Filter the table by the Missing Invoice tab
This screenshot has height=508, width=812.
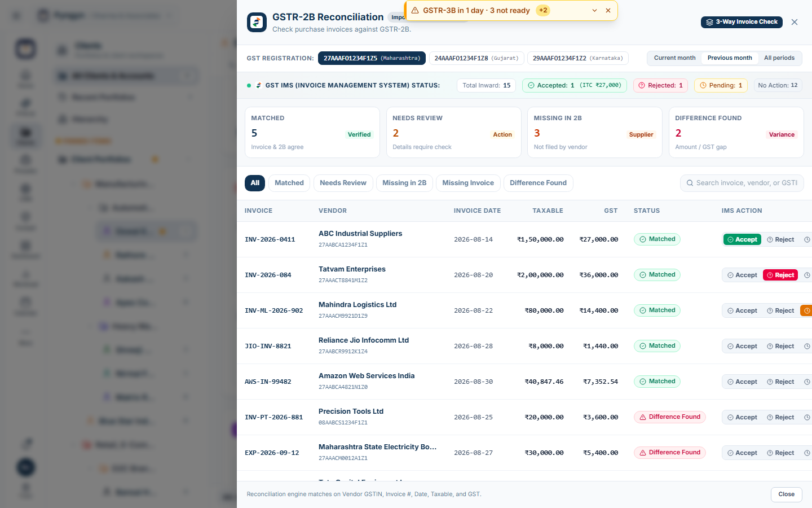coord(468,183)
